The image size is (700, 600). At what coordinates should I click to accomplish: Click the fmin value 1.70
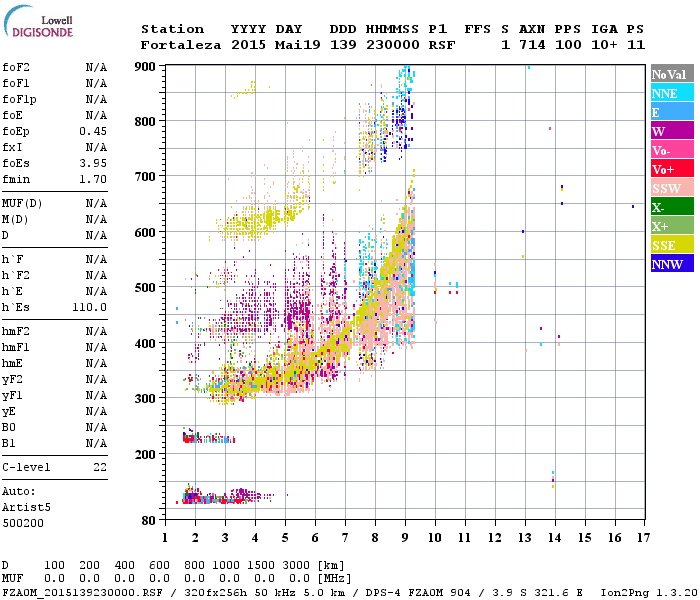pyautogui.click(x=93, y=179)
